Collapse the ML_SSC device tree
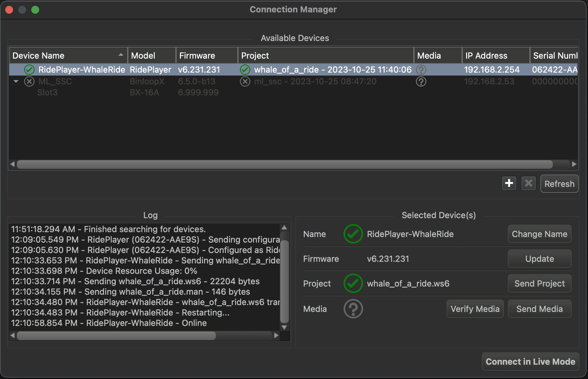 16,81
